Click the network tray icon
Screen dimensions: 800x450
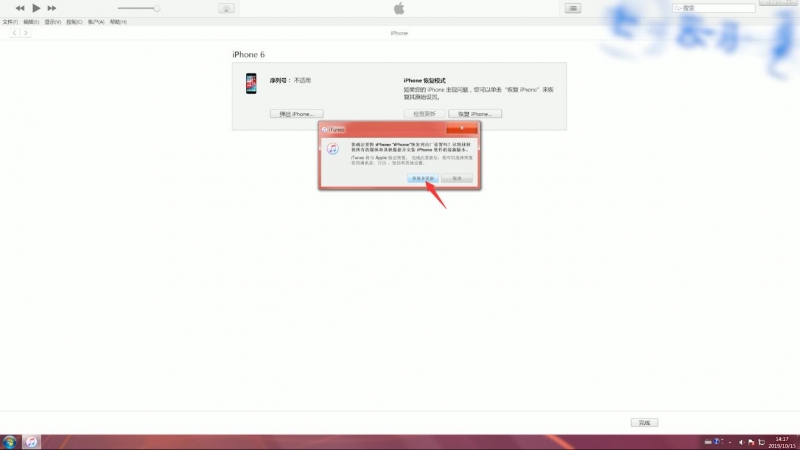pos(761,442)
